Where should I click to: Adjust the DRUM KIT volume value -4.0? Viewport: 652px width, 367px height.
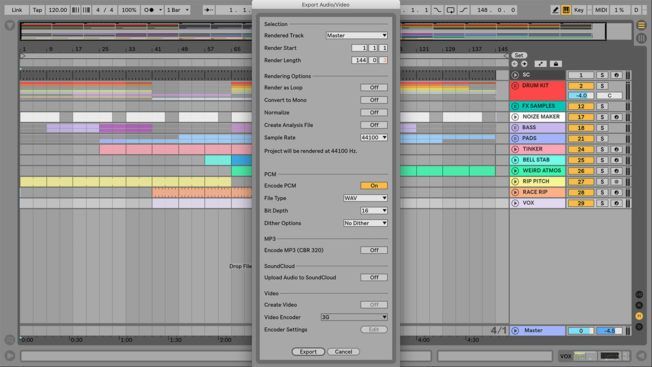[581, 96]
